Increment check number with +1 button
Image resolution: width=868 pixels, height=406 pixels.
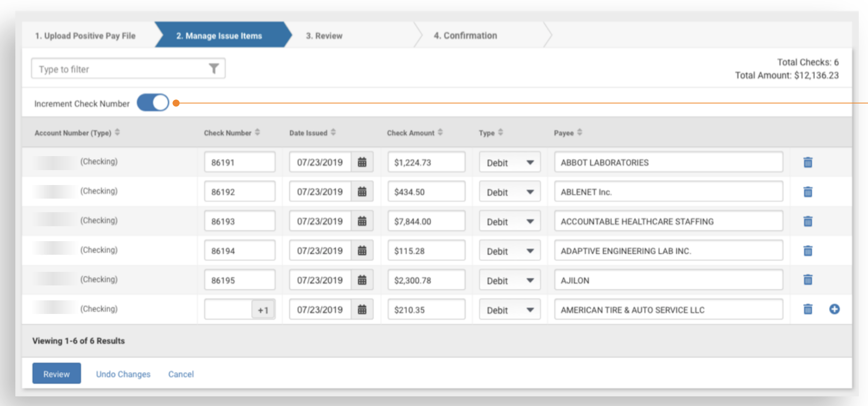click(x=263, y=310)
